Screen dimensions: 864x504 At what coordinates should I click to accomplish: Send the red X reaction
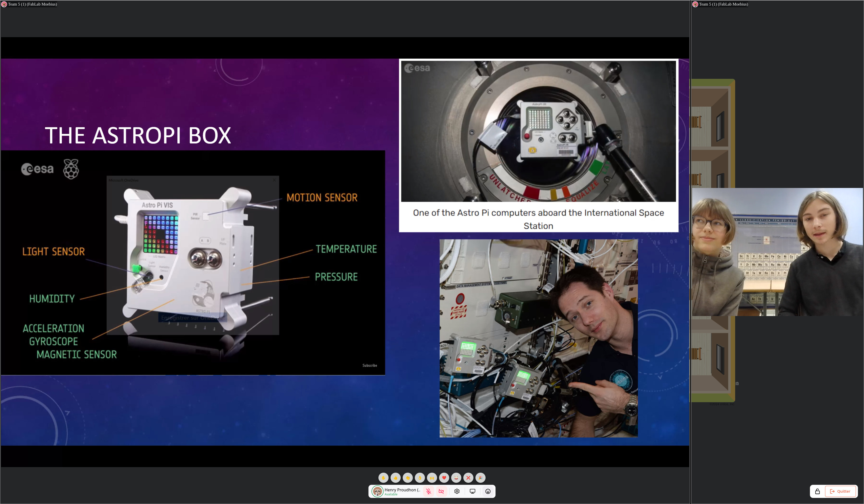[x=468, y=477]
